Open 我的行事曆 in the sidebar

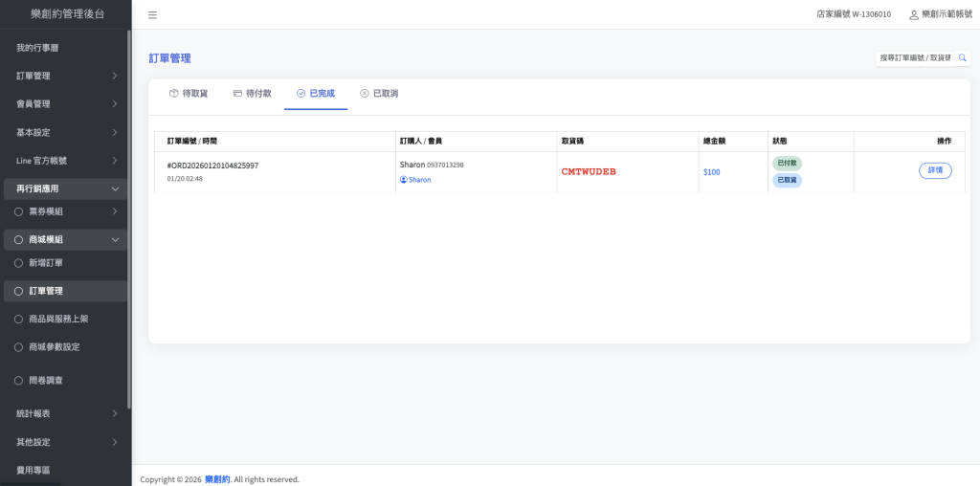pyautogui.click(x=37, y=48)
